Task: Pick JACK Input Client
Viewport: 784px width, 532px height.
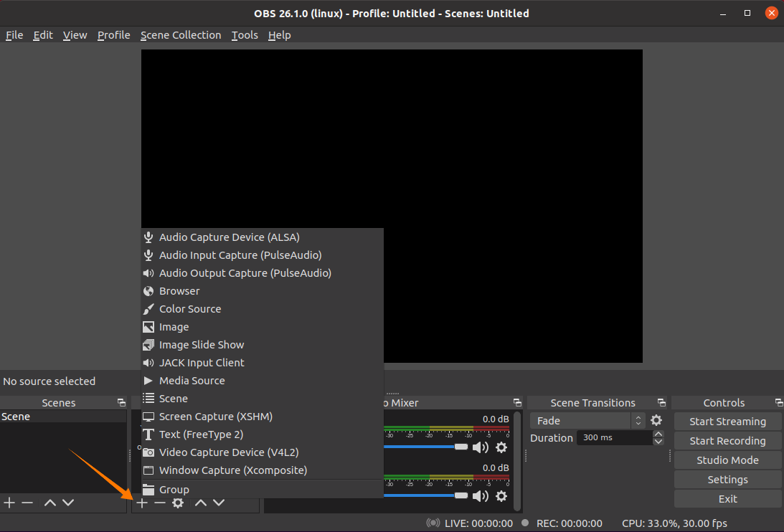Action: click(263, 363)
